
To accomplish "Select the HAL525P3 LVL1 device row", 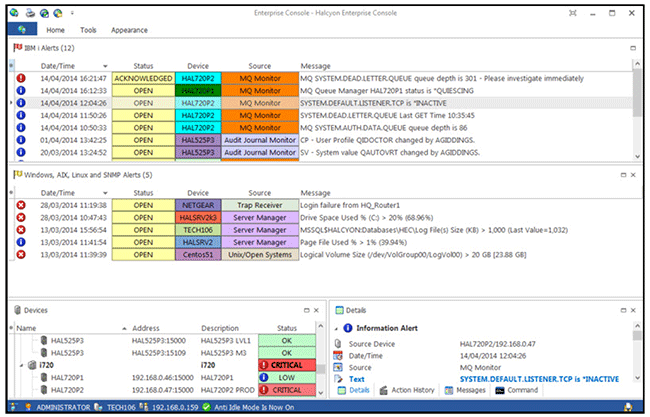I will pyautogui.click(x=165, y=341).
